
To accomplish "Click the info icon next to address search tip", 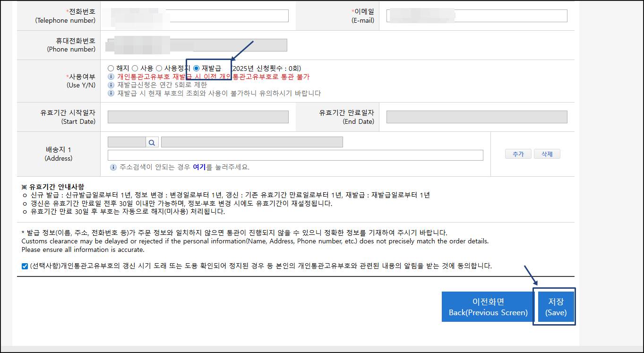I will point(113,167).
